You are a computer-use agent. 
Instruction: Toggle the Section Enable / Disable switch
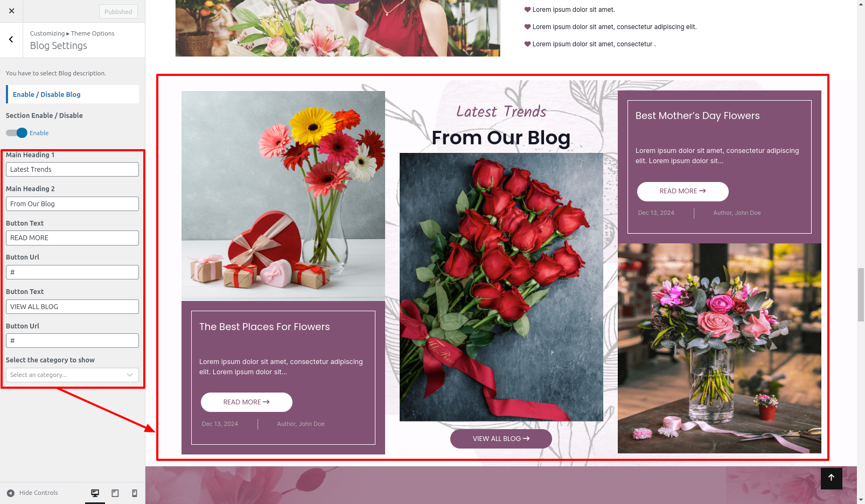tap(16, 133)
